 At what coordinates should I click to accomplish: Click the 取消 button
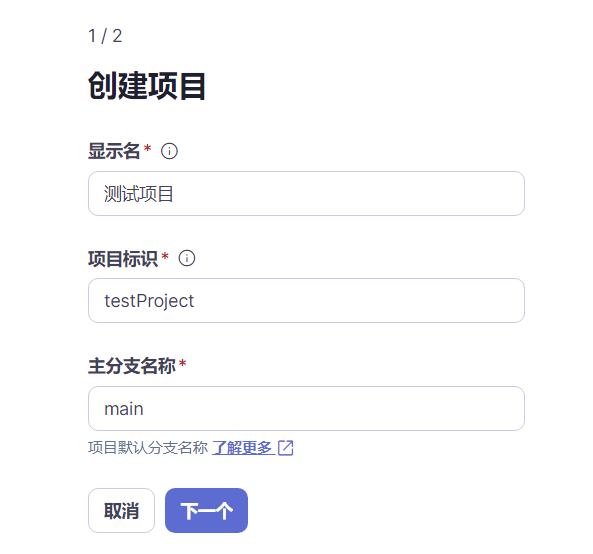pyautogui.click(x=121, y=511)
